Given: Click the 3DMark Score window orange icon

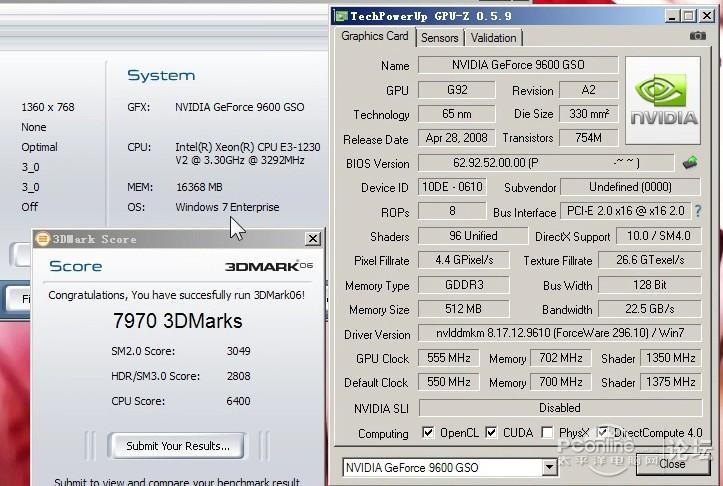Looking at the screenshot, I should (x=42, y=238).
